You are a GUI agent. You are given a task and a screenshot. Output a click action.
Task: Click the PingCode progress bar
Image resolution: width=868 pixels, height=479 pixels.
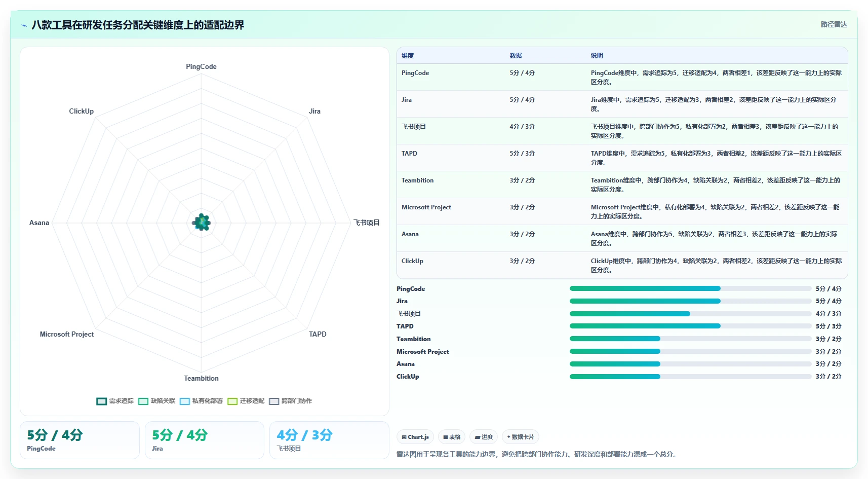coord(690,288)
